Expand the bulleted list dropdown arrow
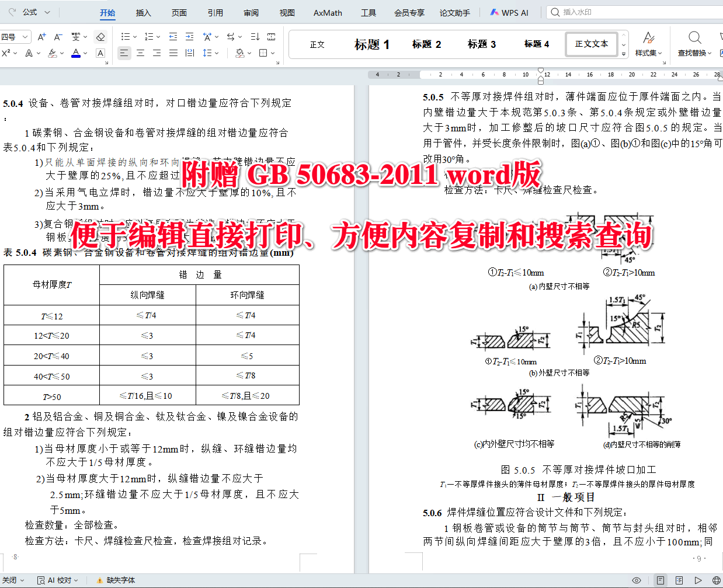723x588 pixels. (135, 37)
